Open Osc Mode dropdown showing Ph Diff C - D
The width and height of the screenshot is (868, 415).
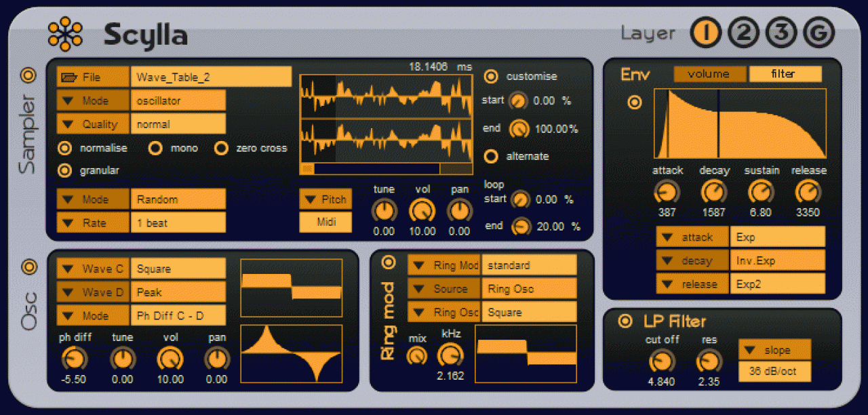pyautogui.click(x=93, y=315)
